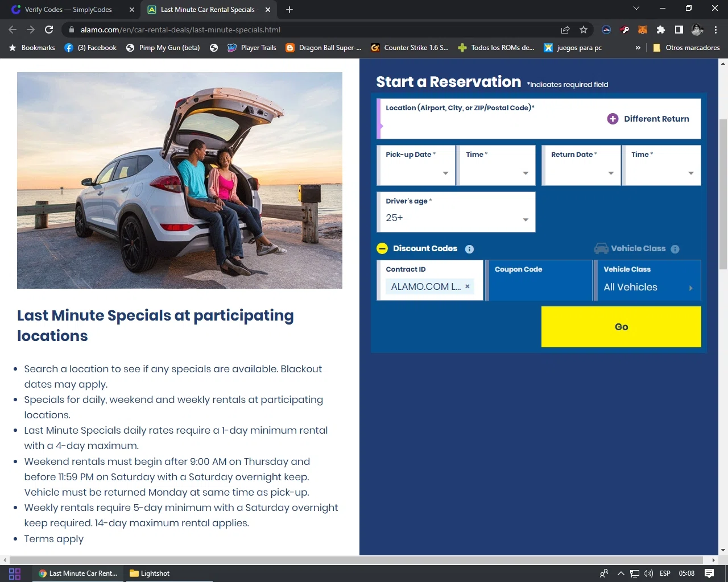This screenshot has width=728, height=582.
Task: Reload the Alamo page
Action: tap(49, 30)
